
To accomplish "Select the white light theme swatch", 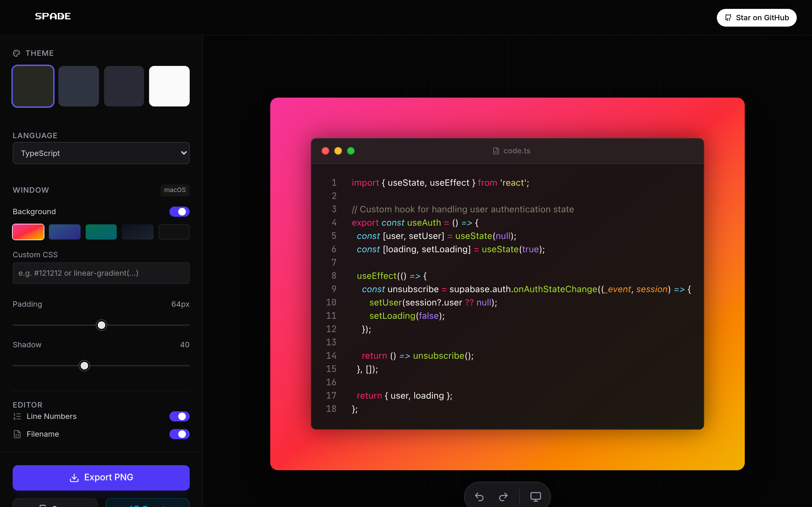I will pos(169,86).
